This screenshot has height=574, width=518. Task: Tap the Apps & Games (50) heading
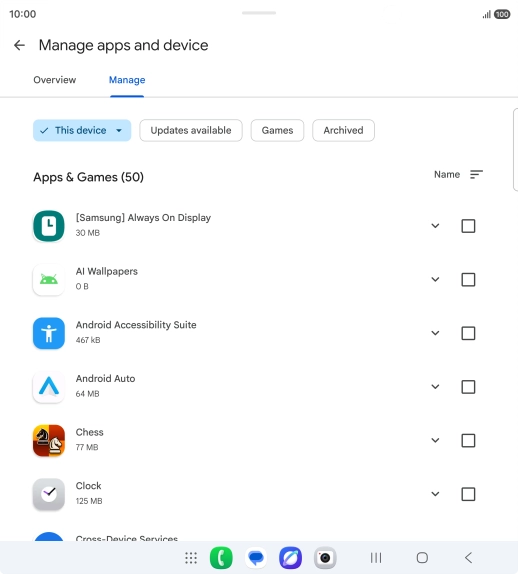coord(88,177)
